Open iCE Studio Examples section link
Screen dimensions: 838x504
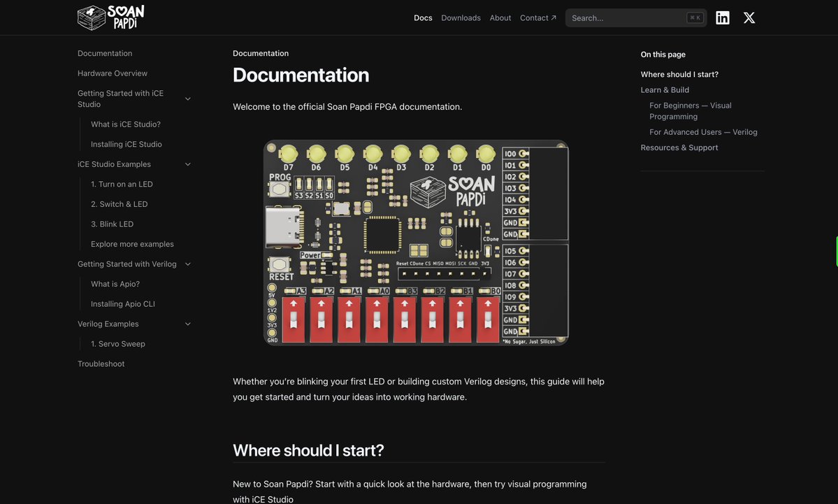pos(114,164)
